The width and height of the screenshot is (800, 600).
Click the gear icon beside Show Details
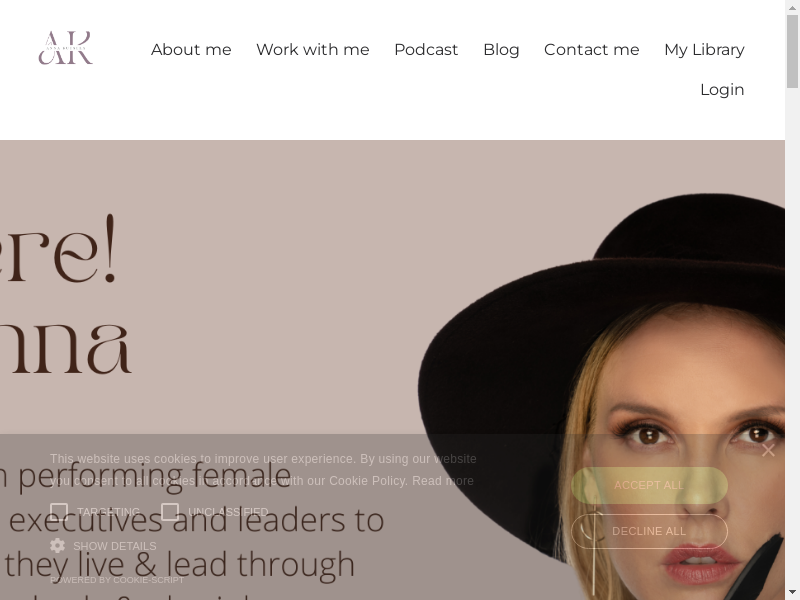[x=58, y=545]
